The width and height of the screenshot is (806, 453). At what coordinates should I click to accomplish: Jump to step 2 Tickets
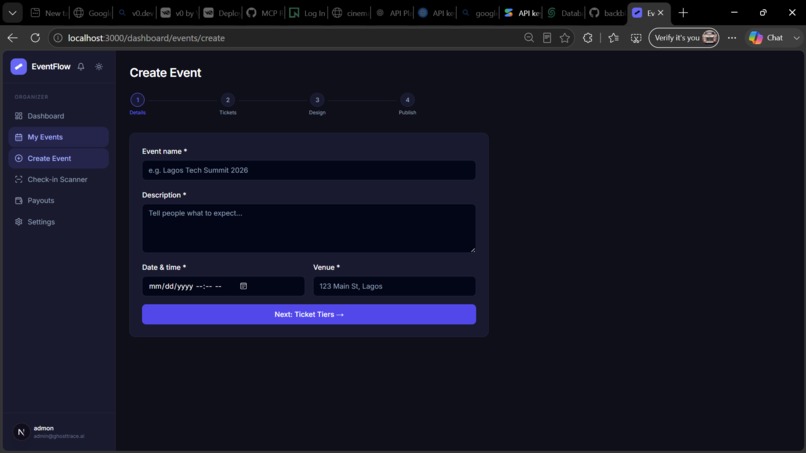(228, 100)
